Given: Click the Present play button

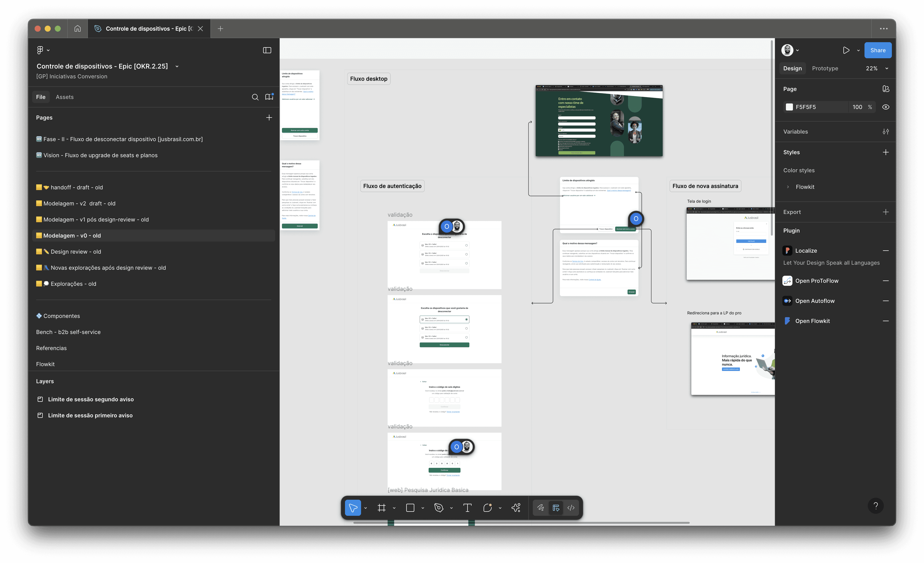Looking at the screenshot, I should pos(846,50).
